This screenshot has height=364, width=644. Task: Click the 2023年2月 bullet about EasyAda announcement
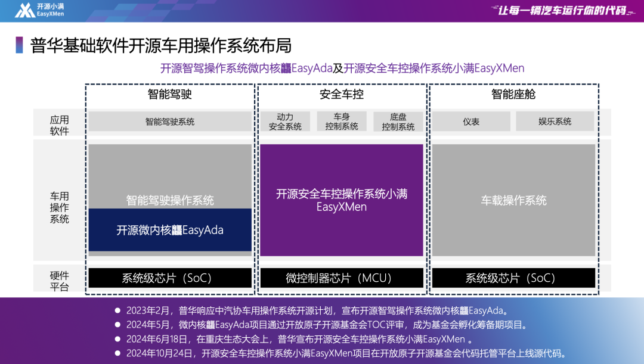(x=313, y=310)
